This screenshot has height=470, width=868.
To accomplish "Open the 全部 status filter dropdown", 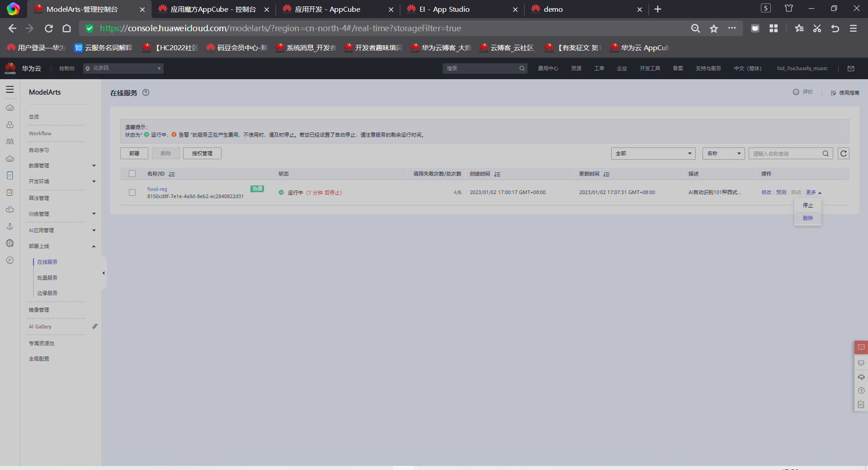I will tap(653, 154).
